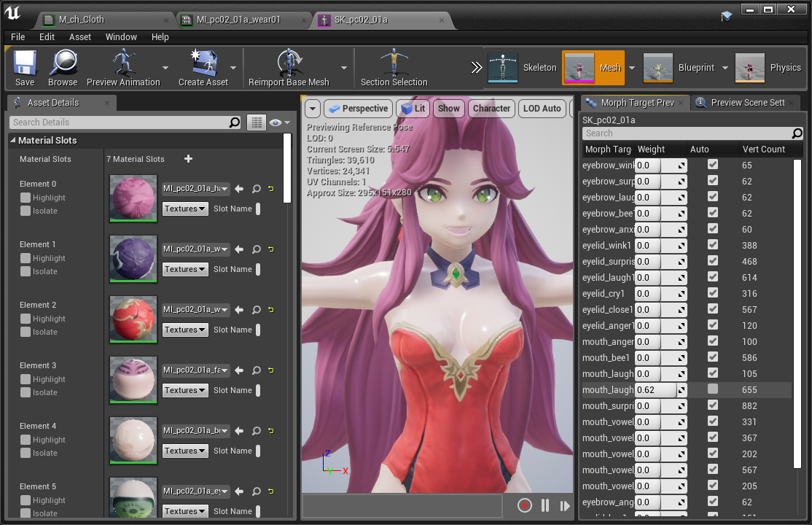Click the Character viewport button
Screen dimensions: 812x525
[x=491, y=109]
